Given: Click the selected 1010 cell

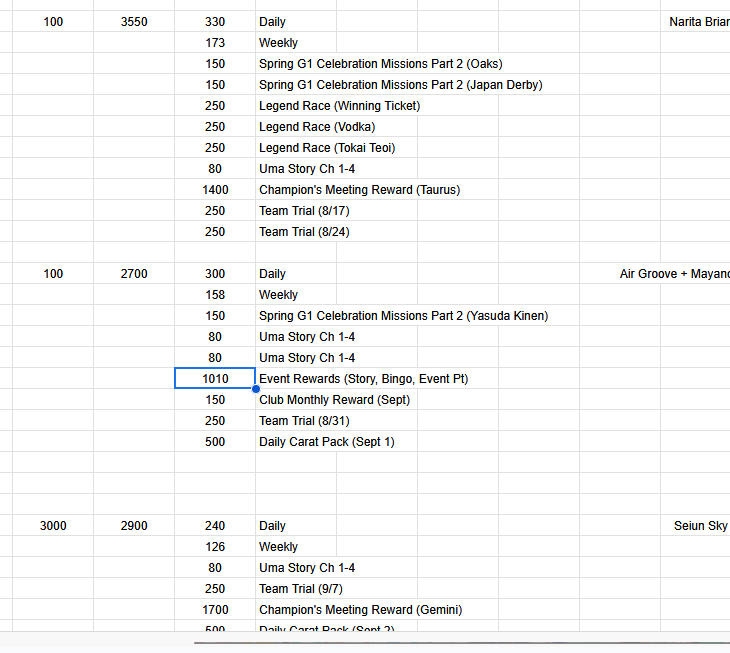Looking at the screenshot, I should pos(215,378).
